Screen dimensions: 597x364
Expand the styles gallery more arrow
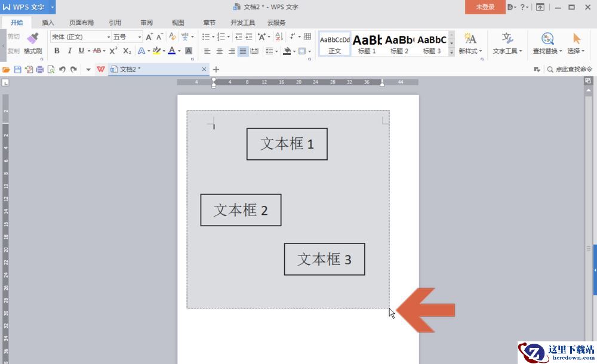point(451,53)
